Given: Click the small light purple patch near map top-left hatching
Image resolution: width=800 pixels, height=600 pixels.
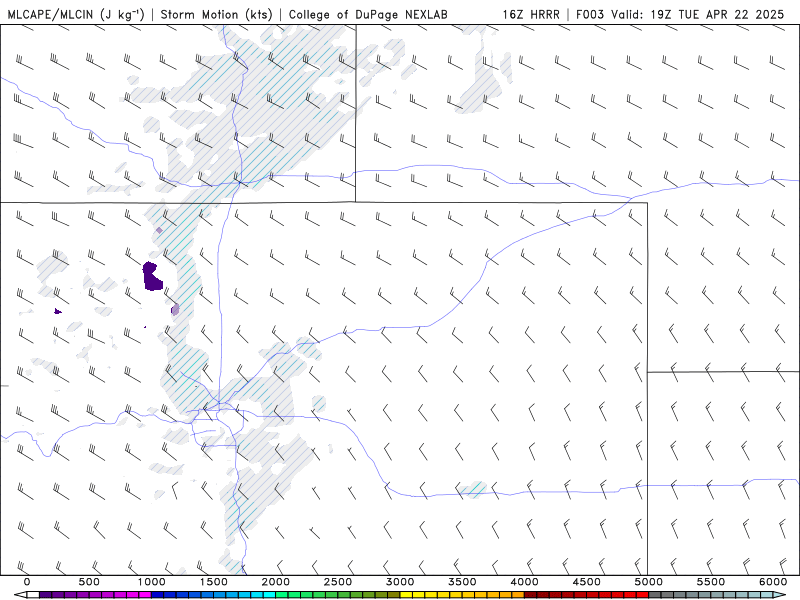Looking at the screenshot, I should 159,231.
